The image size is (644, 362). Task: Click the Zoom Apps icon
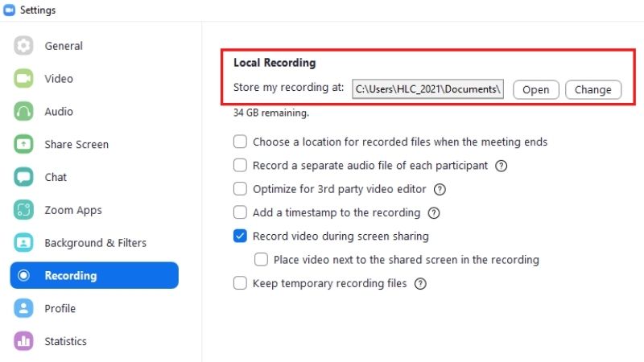(x=23, y=210)
